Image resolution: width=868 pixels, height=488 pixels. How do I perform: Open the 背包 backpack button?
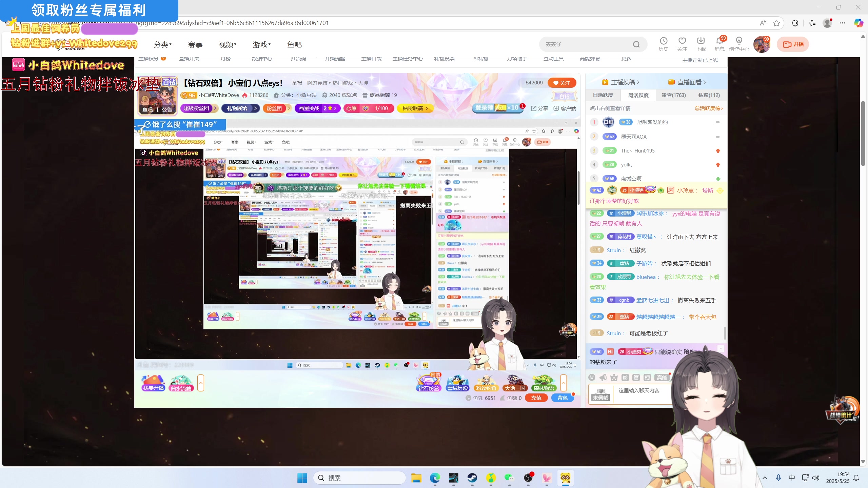point(563,398)
